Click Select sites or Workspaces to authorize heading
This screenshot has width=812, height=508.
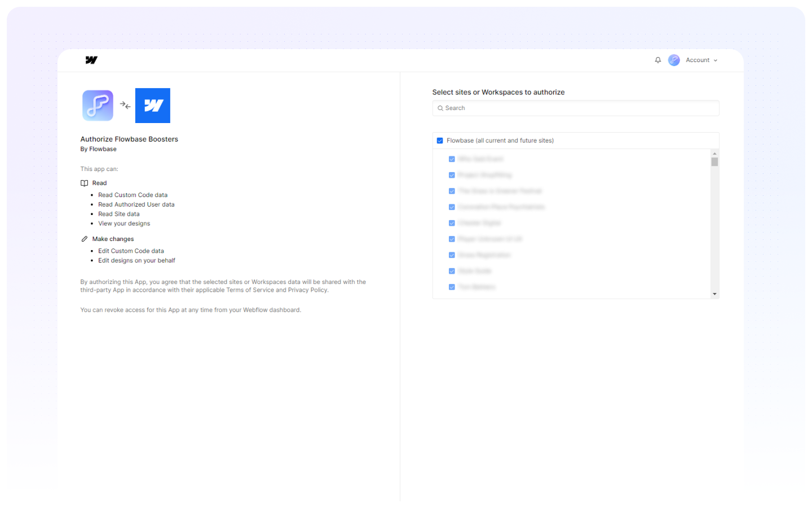[x=498, y=92]
